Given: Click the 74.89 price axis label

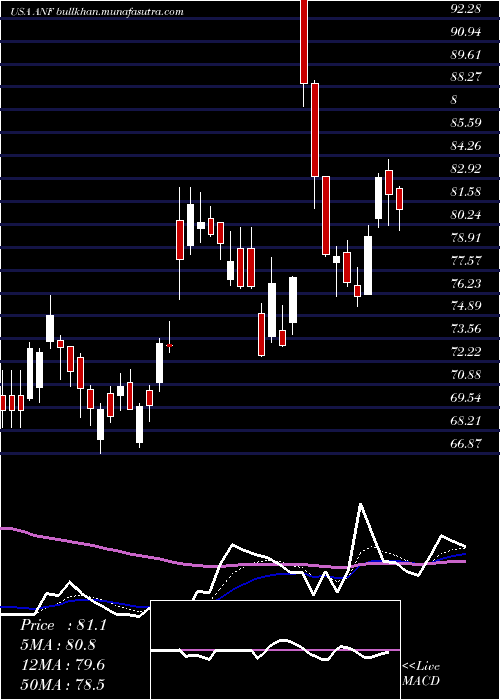Looking at the screenshot, I should pyautogui.click(x=466, y=306).
